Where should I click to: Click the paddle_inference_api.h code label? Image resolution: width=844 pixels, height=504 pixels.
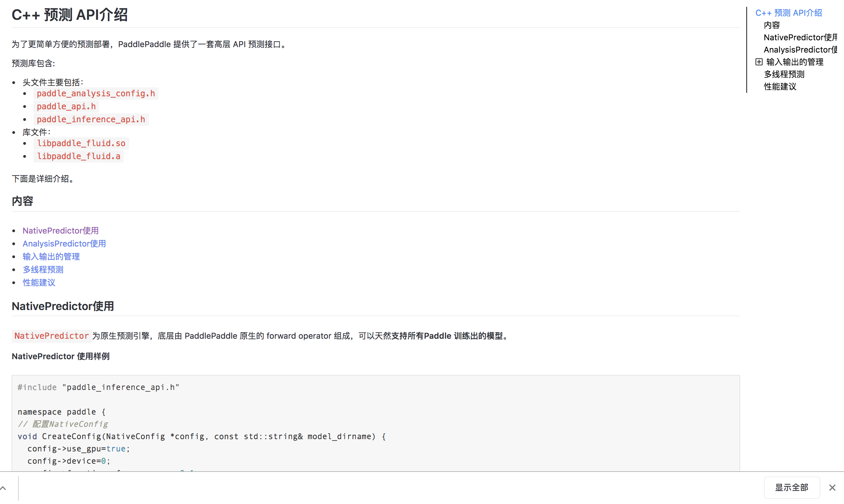(x=91, y=120)
